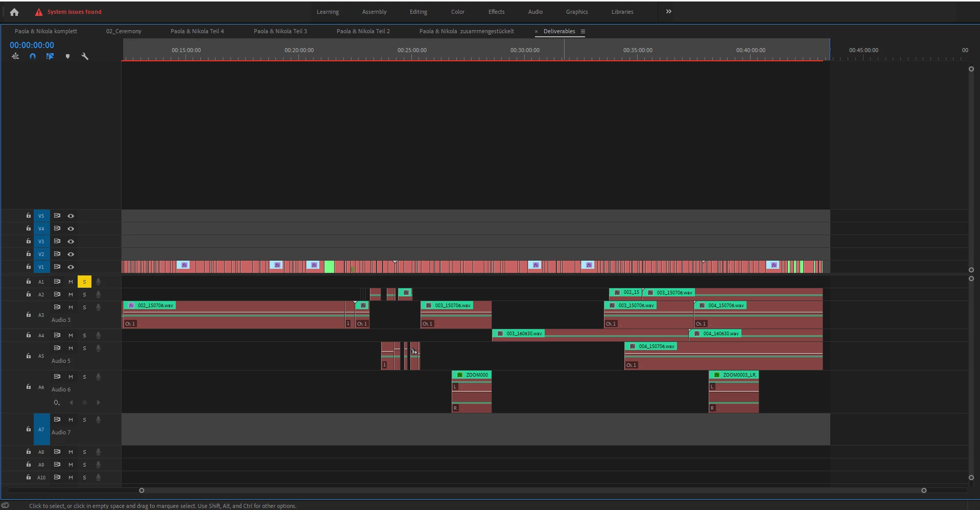980x510 pixels.
Task: Go to next keyframe on Audio 6
Action: click(x=98, y=403)
